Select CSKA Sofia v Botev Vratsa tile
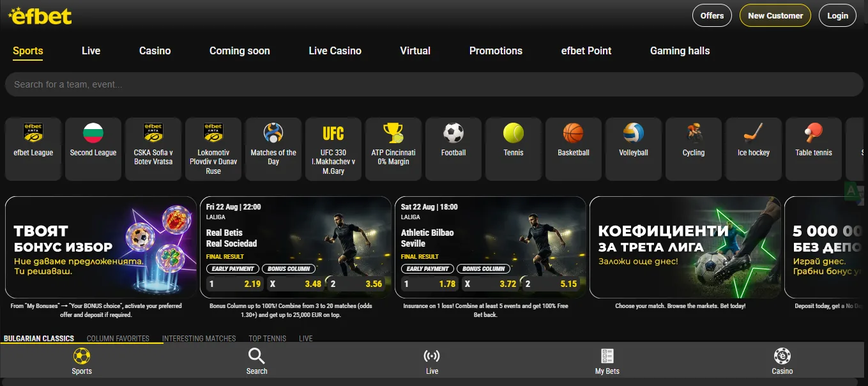The width and height of the screenshot is (868, 386). point(153,149)
